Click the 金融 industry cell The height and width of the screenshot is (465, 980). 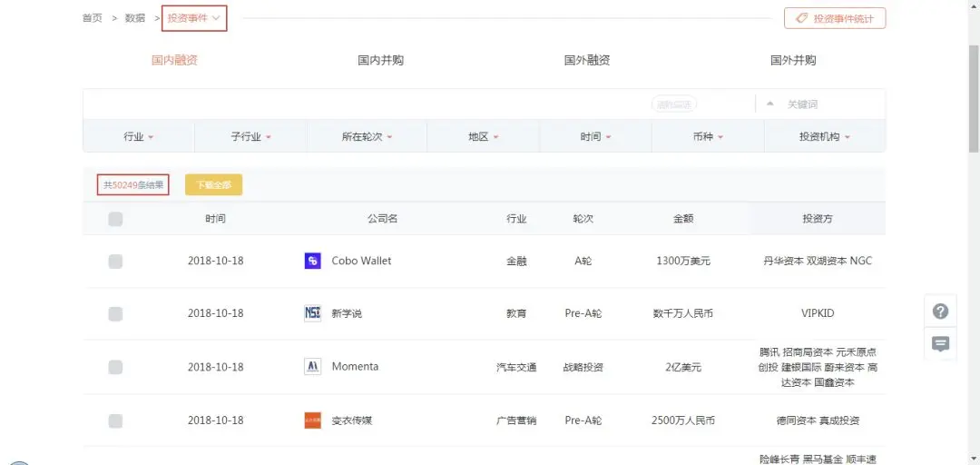(x=517, y=261)
